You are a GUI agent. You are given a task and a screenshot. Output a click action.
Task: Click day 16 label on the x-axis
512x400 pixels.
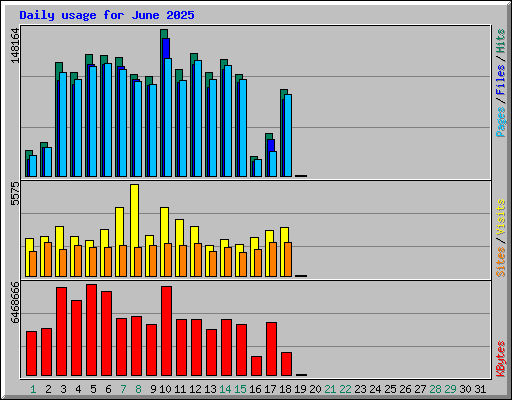pyautogui.click(x=255, y=389)
